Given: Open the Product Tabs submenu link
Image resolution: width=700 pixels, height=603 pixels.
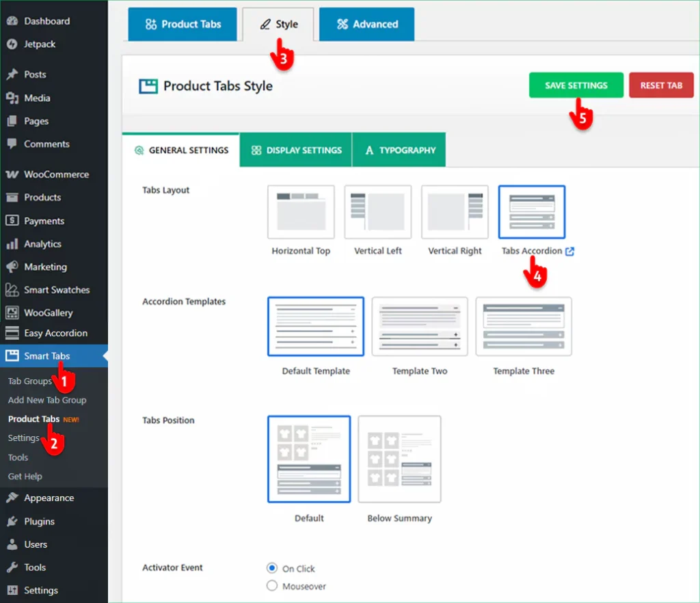Looking at the screenshot, I should [x=34, y=419].
